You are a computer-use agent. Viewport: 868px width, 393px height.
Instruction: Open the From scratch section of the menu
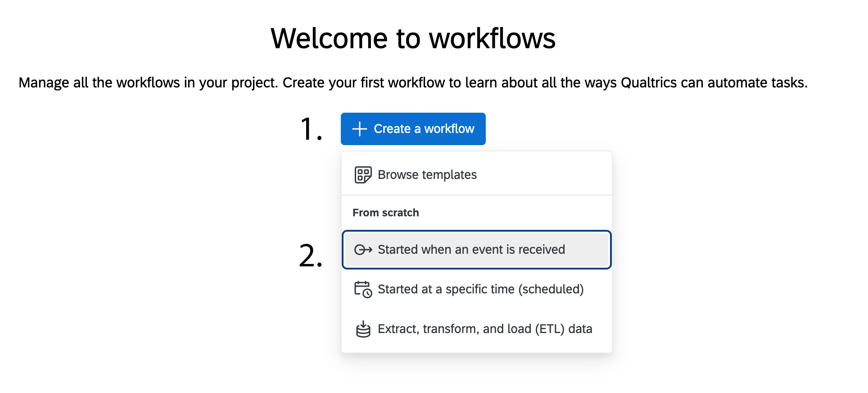pyautogui.click(x=385, y=212)
